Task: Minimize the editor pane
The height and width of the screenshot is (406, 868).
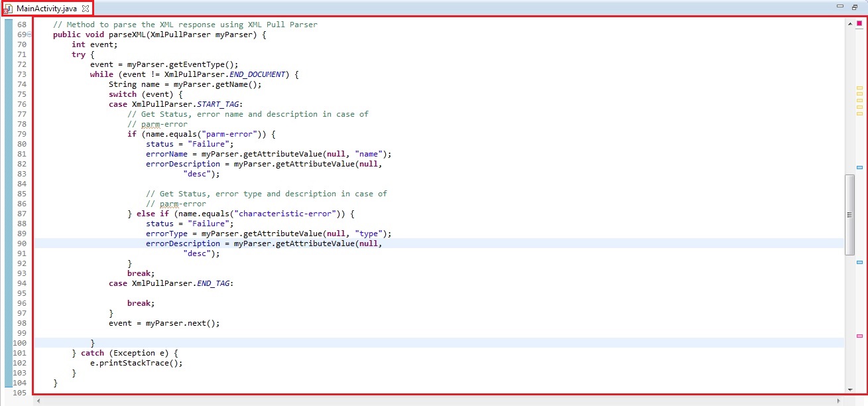Action: pyautogui.click(x=840, y=6)
